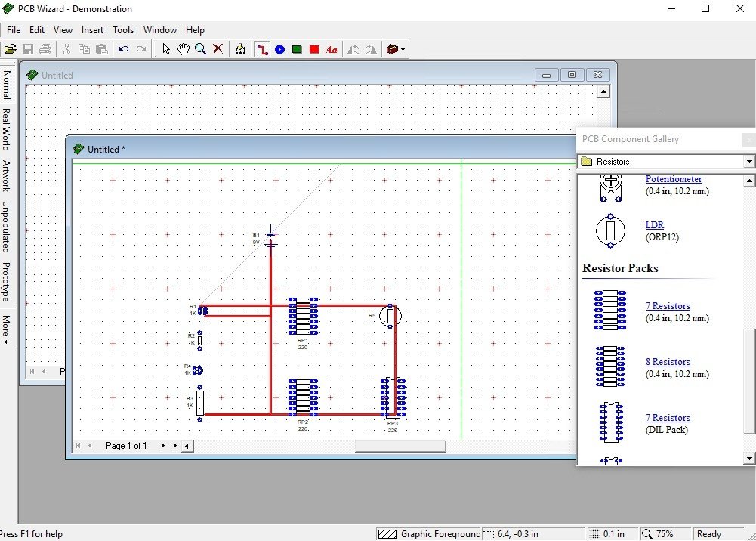The height and width of the screenshot is (541, 756).
Task: Switch to the Unpopulated view tab
Action: click(x=7, y=227)
